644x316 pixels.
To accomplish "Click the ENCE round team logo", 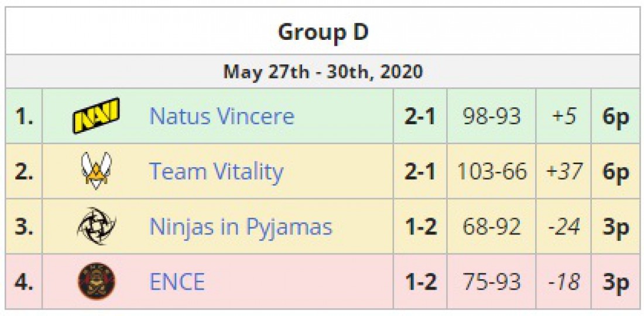I will 96,281.
